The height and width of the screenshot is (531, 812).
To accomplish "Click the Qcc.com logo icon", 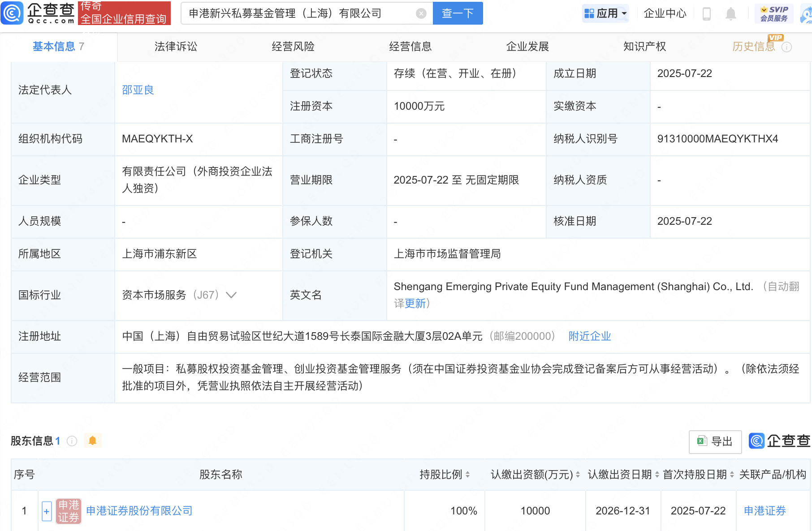I will (12, 13).
